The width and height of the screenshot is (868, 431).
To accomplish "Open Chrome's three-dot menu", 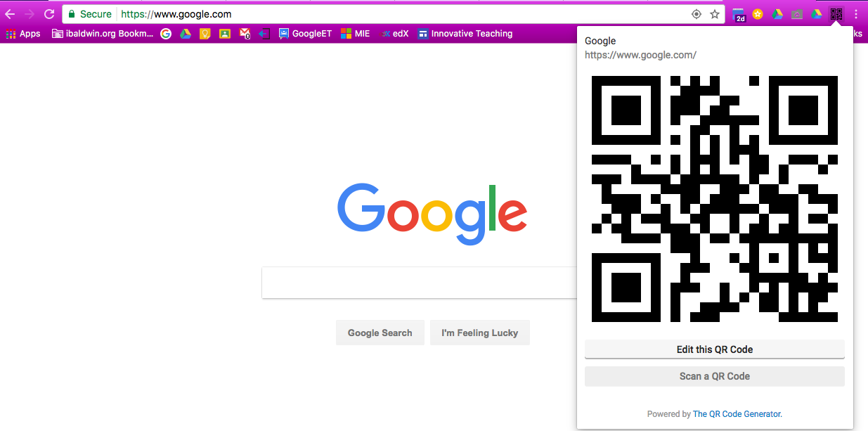I will (x=855, y=14).
